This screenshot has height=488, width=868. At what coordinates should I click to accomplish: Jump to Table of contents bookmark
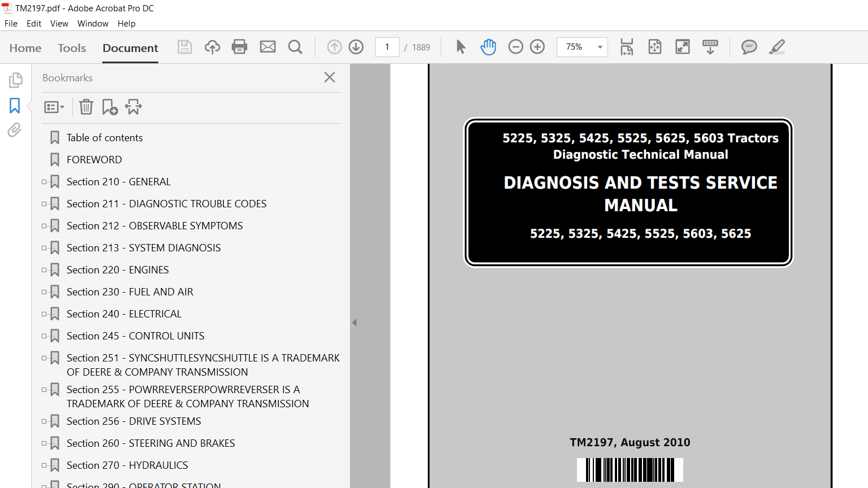tap(105, 138)
